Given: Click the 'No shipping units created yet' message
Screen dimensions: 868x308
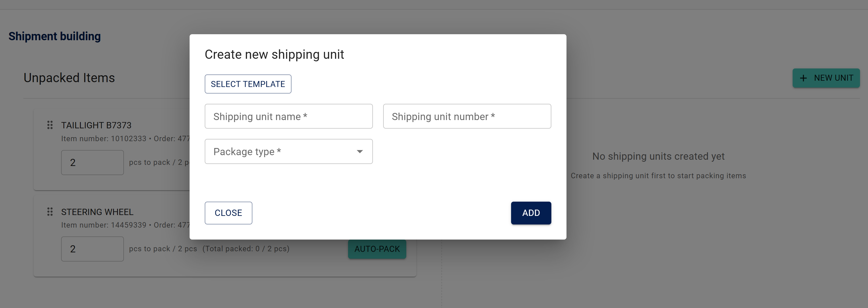Looking at the screenshot, I should tap(658, 156).
